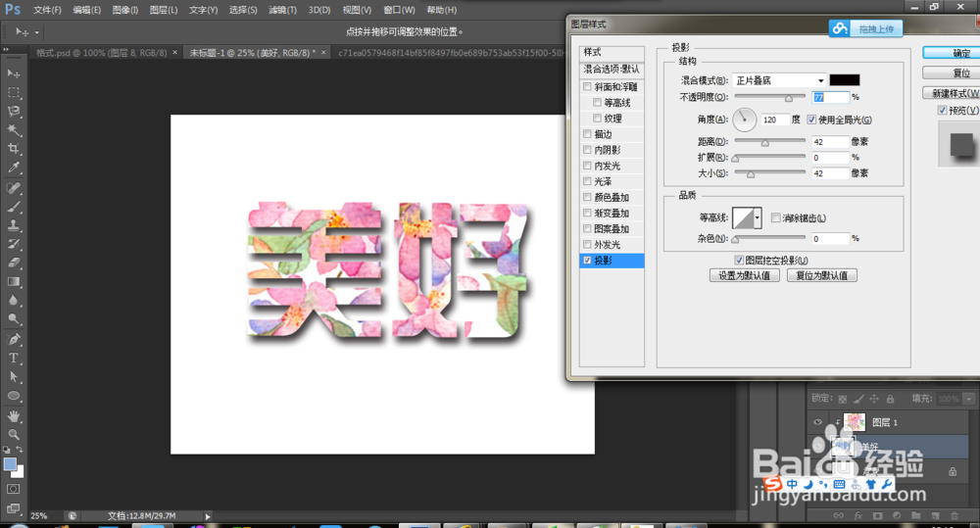This screenshot has width=980, height=528.
Task: Enable the 描边 stroke checkbox
Action: tap(587, 134)
